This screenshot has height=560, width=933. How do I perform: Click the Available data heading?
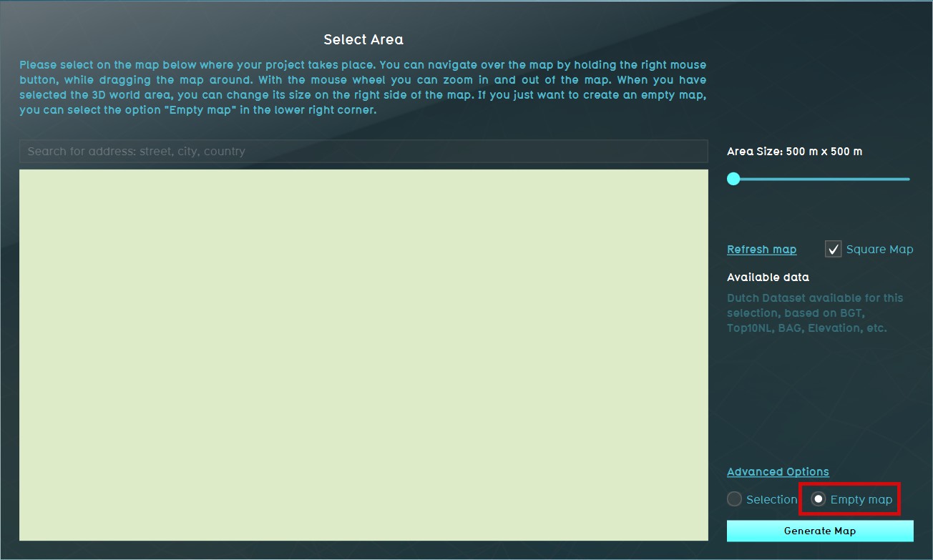coord(768,277)
